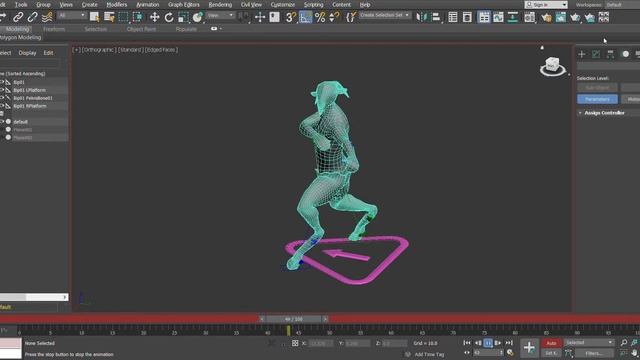Screen dimensions: 640x360
Task: Select the Bind to Space Warp tool
Action: pyautogui.click(x=47, y=17)
